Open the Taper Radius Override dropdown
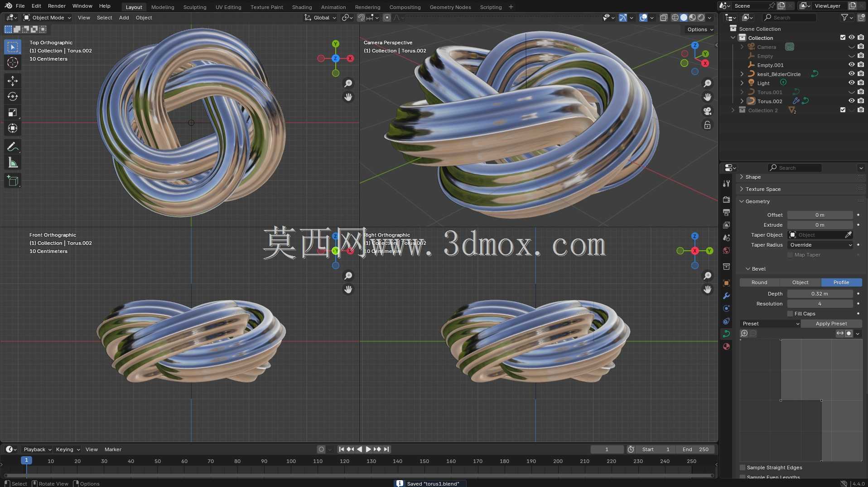 [x=820, y=245]
